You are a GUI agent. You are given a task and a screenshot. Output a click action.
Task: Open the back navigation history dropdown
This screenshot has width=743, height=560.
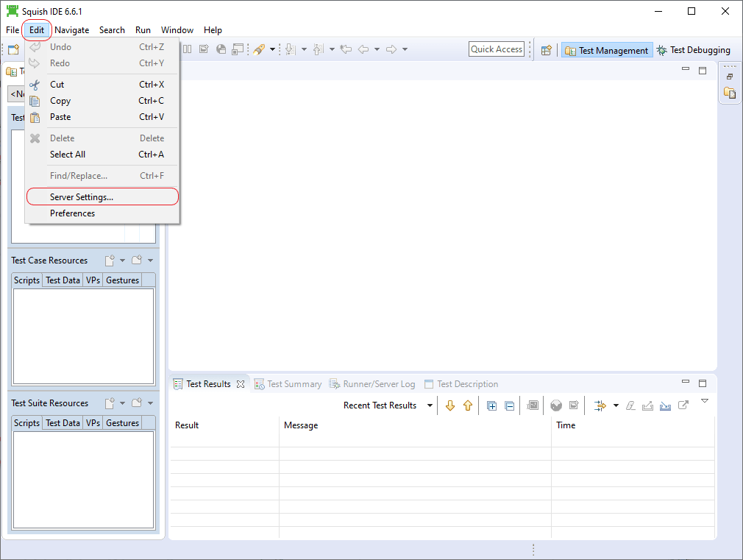click(376, 50)
